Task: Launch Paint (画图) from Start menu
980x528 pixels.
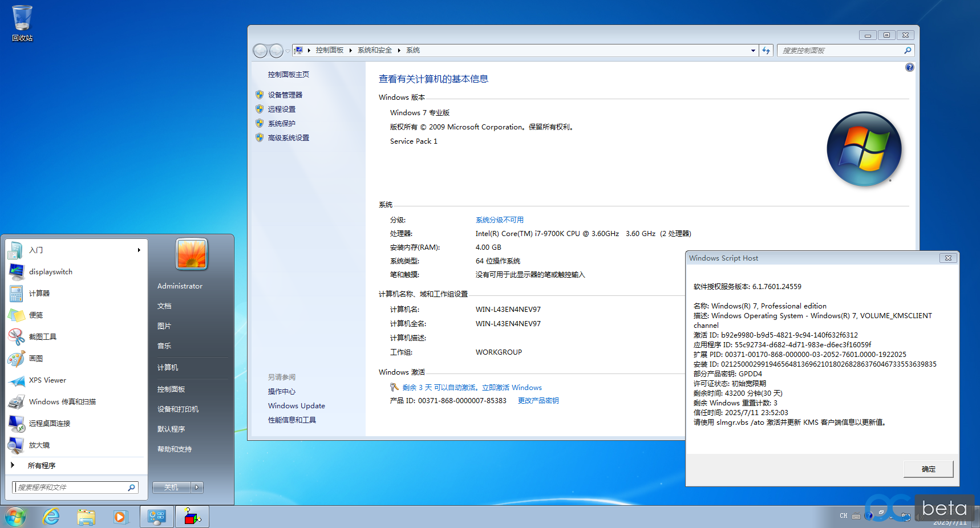Action: [x=36, y=359]
